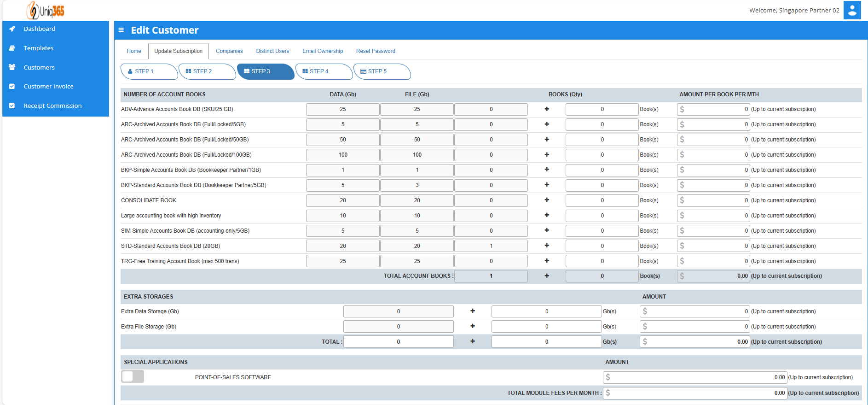Click plus icon for ADV-Advance Accounts Book row
This screenshot has height=405, width=868.
point(547,109)
